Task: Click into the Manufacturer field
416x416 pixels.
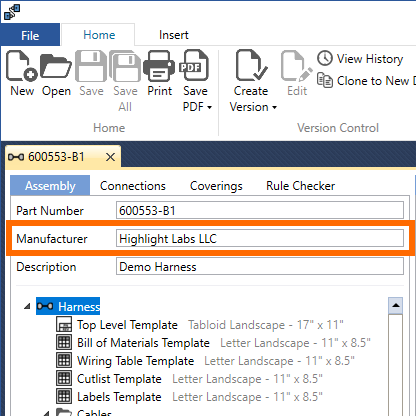Action: [260, 238]
